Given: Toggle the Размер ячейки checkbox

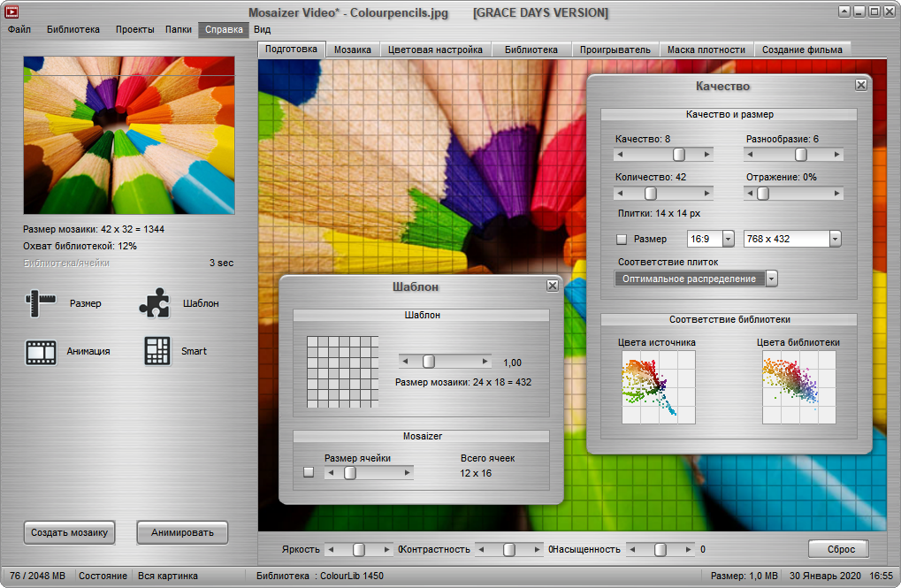Looking at the screenshot, I should pyautogui.click(x=309, y=472).
